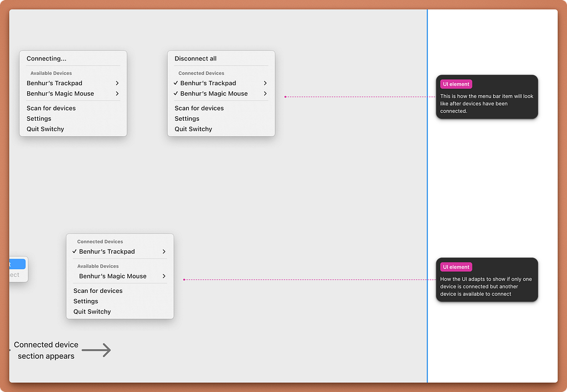Click the Connected Devices header in Disconnect all menu

click(x=202, y=73)
